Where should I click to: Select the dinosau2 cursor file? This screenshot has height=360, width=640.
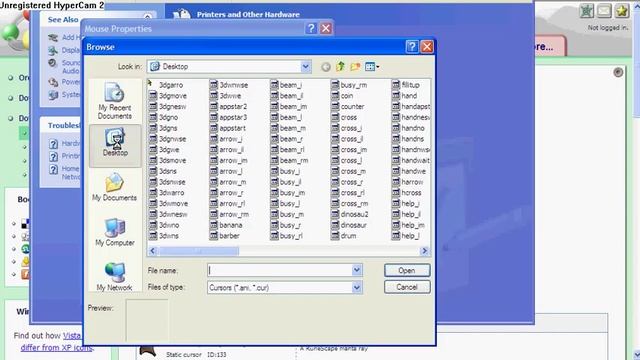click(x=350, y=214)
